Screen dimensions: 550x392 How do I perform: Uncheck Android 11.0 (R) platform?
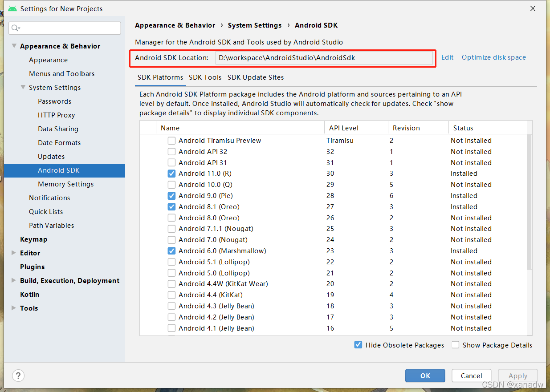point(171,174)
